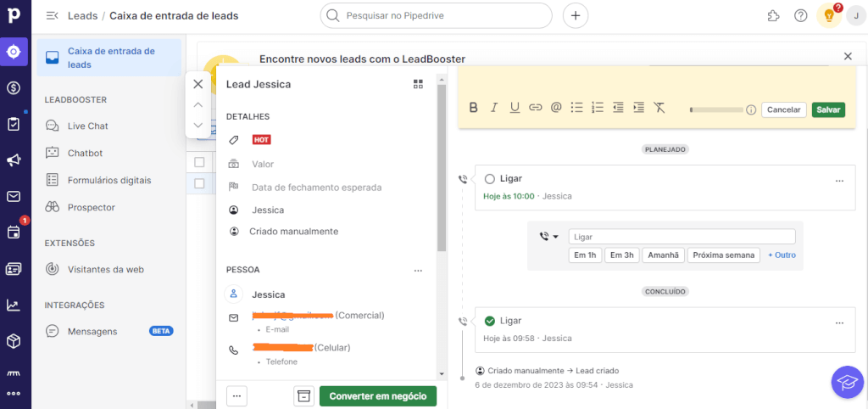Image resolution: width=868 pixels, height=409 pixels.
Task: Set Data de fechamento esperada field
Action: pos(317,188)
